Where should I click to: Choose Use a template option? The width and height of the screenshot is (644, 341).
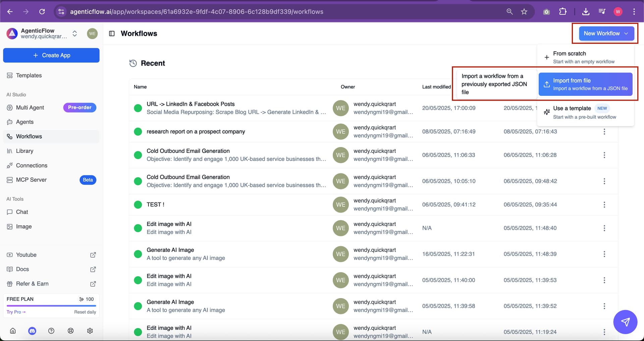(586, 112)
